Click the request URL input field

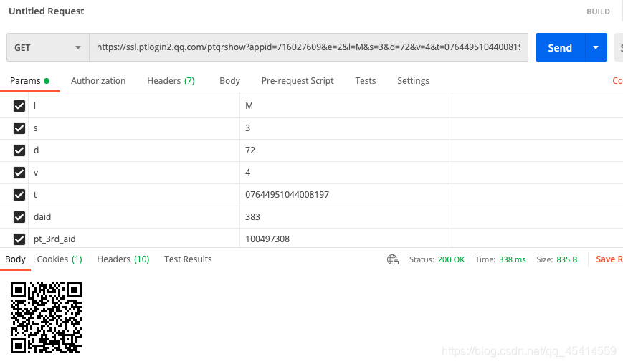308,47
